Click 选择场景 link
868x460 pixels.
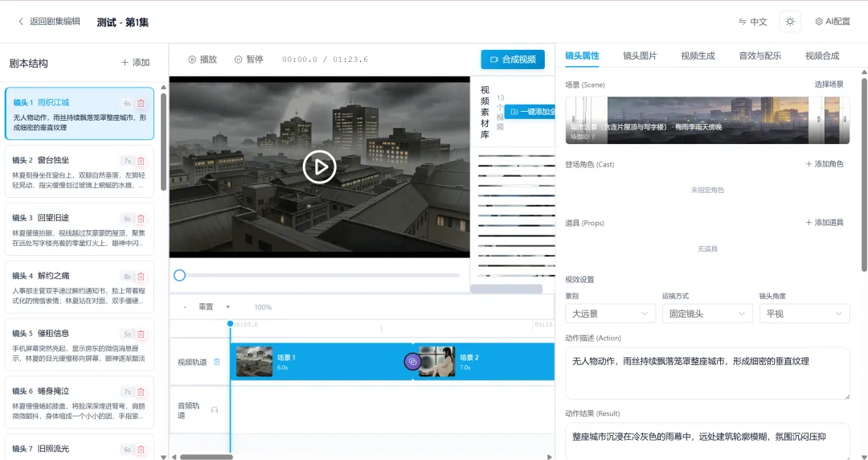(x=829, y=84)
